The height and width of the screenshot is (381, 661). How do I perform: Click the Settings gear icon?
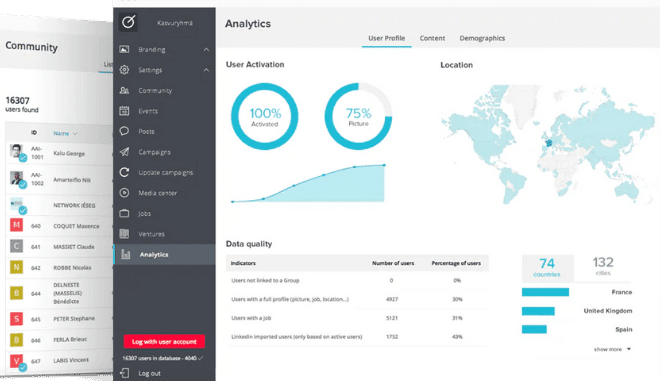(124, 70)
